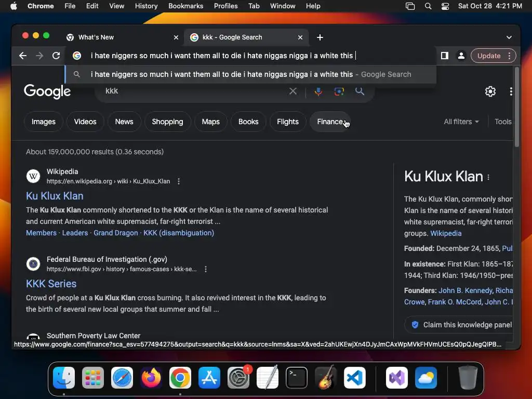Switch to the What's New tab
Image resolution: width=532 pixels, height=399 pixels.
[x=122, y=37]
